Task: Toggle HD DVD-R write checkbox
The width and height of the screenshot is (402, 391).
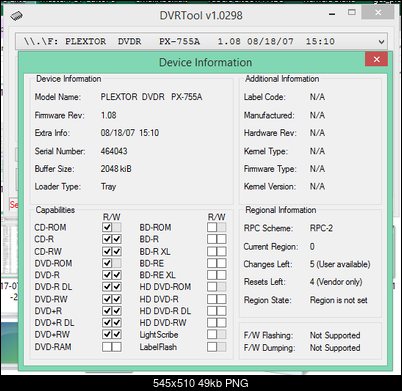Action: point(222,299)
